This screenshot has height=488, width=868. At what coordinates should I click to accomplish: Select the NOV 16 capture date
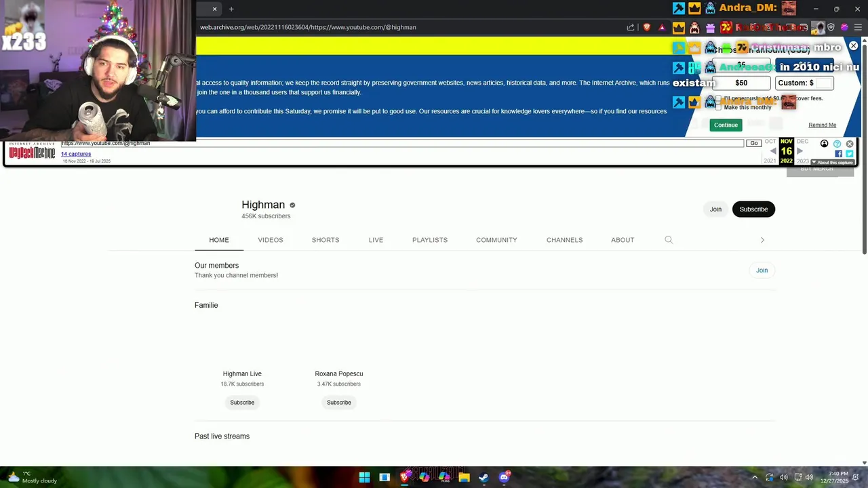786,151
